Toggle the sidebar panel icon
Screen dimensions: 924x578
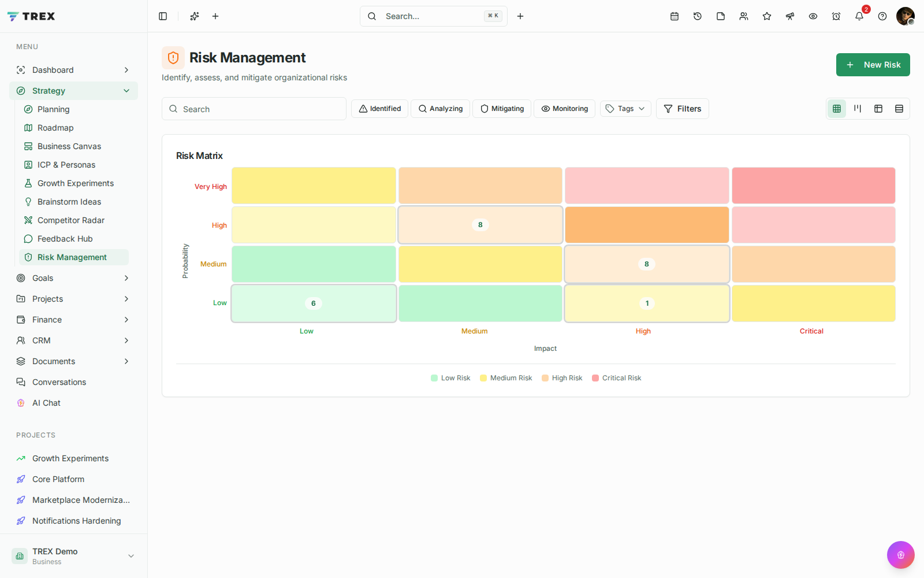163,16
